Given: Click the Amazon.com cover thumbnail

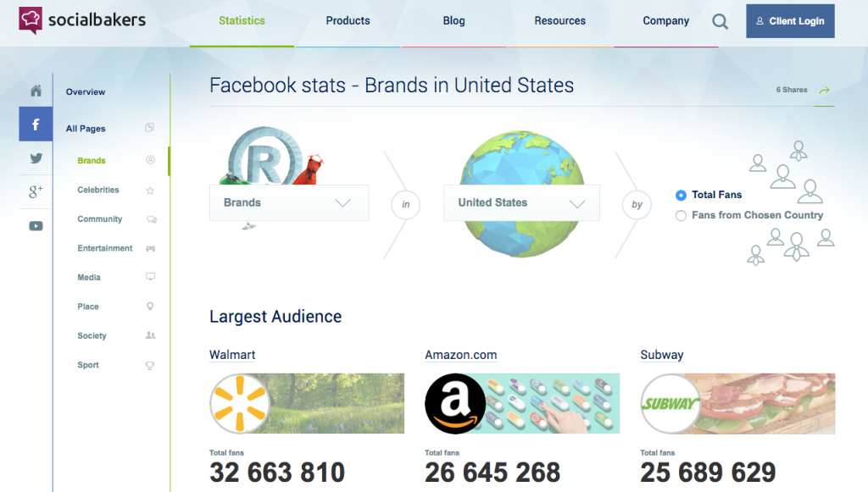Looking at the screenshot, I should [x=522, y=404].
